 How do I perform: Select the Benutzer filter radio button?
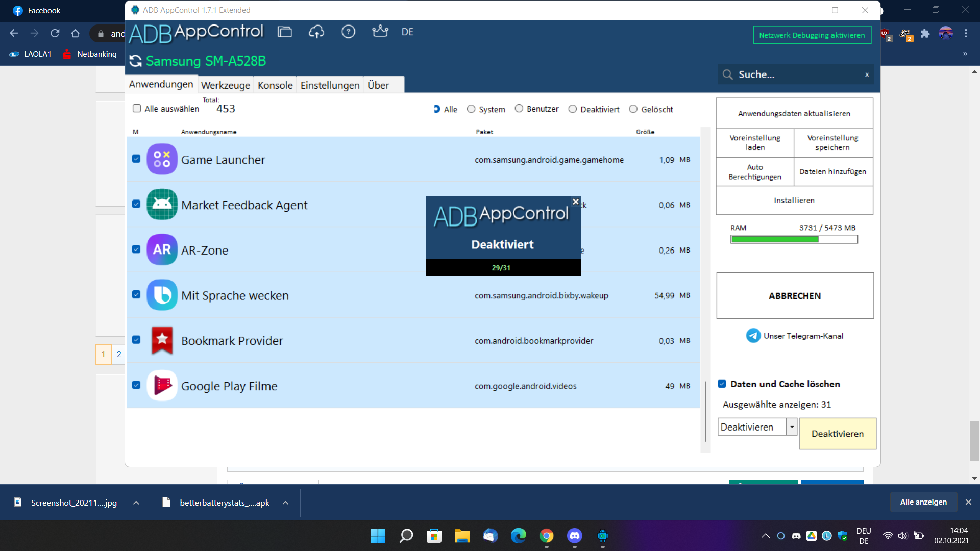coord(519,109)
